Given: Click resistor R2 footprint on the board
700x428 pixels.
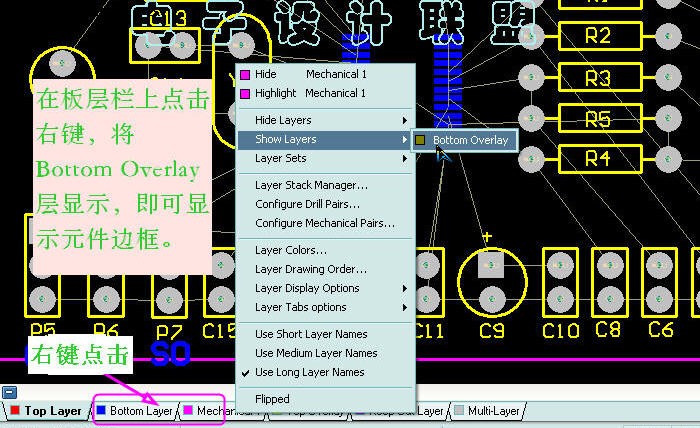Looking at the screenshot, I should (x=597, y=36).
